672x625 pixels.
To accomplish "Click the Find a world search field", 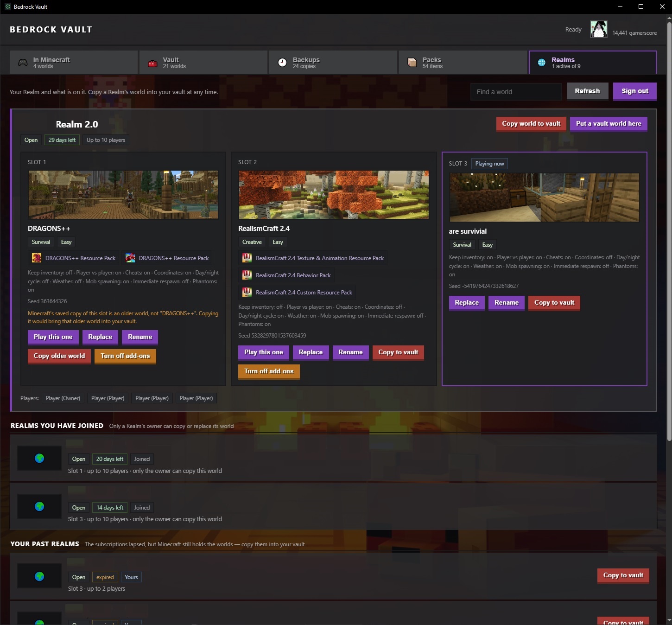I will point(516,92).
